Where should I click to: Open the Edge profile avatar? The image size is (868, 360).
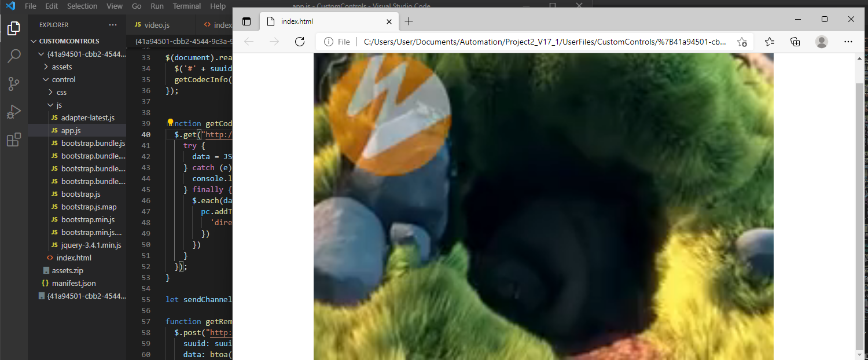(x=821, y=42)
